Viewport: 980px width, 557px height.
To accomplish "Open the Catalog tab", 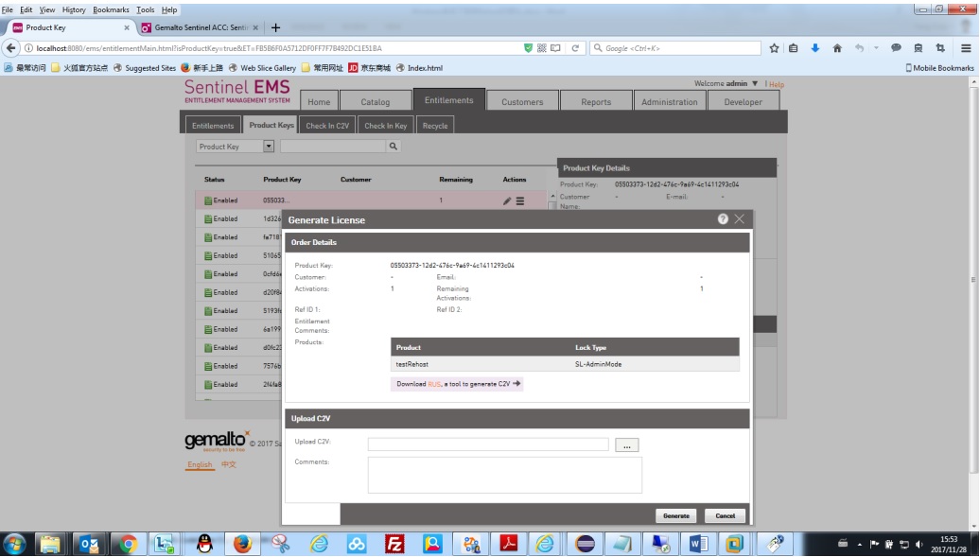I will [x=375, y=102].
